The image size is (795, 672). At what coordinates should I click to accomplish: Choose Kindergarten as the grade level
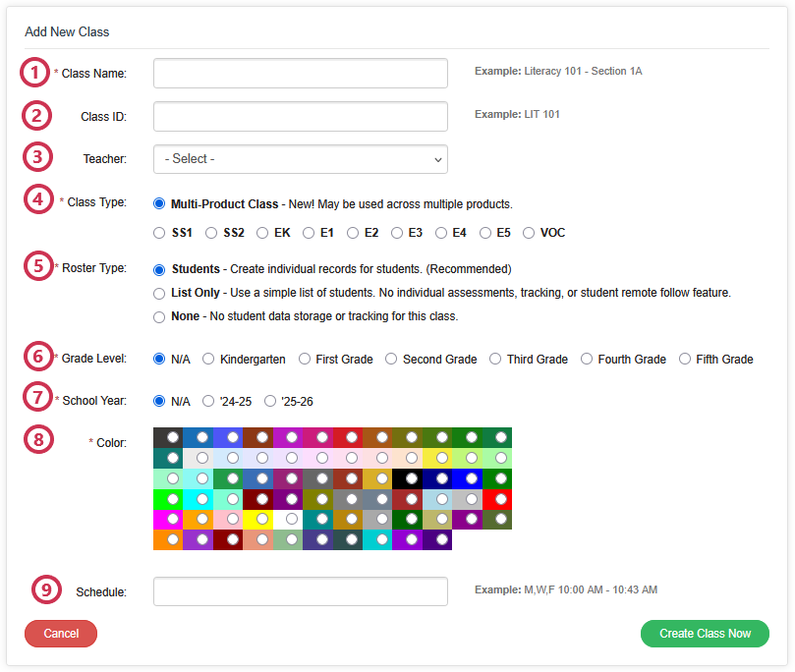pos(208,360)
